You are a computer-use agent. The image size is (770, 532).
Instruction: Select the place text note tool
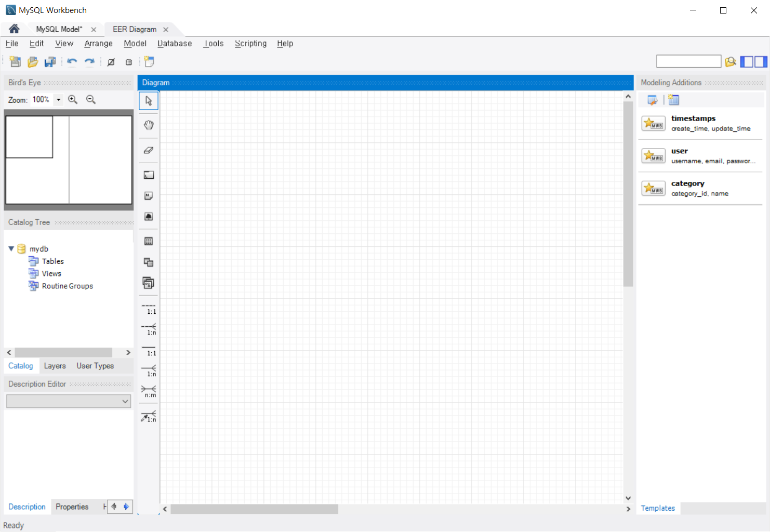coord(149,196)
